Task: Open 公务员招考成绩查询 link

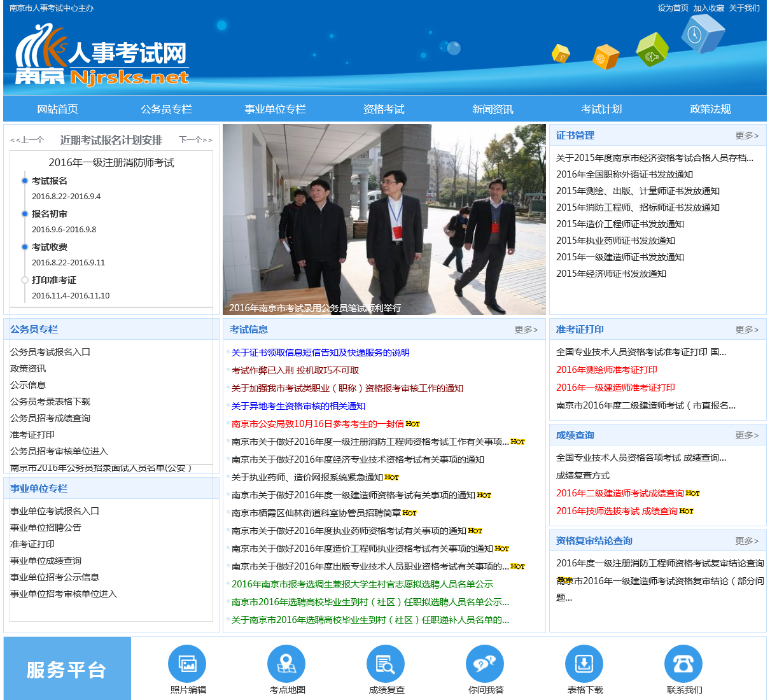Action: pos(50,418)
